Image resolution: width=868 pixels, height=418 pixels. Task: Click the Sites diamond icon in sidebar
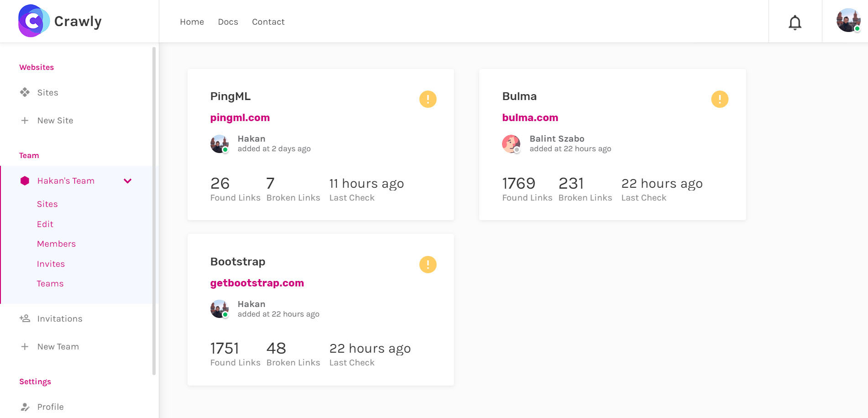click(25, 92)
